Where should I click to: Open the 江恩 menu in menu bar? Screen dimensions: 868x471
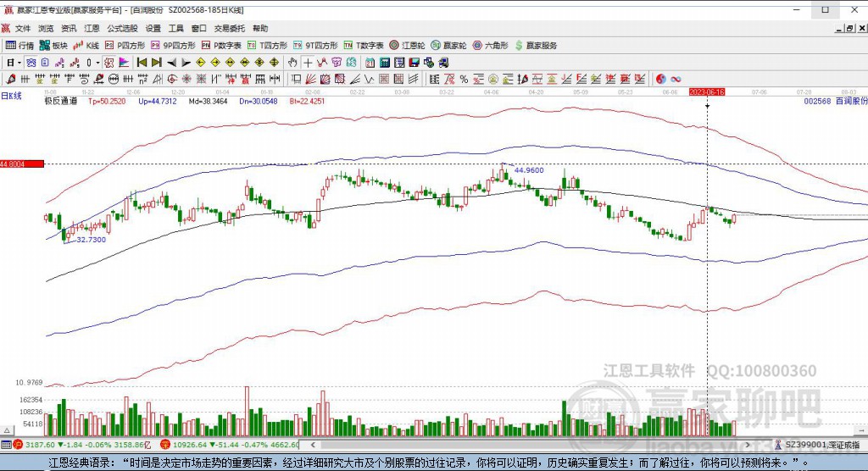(92, 28)
